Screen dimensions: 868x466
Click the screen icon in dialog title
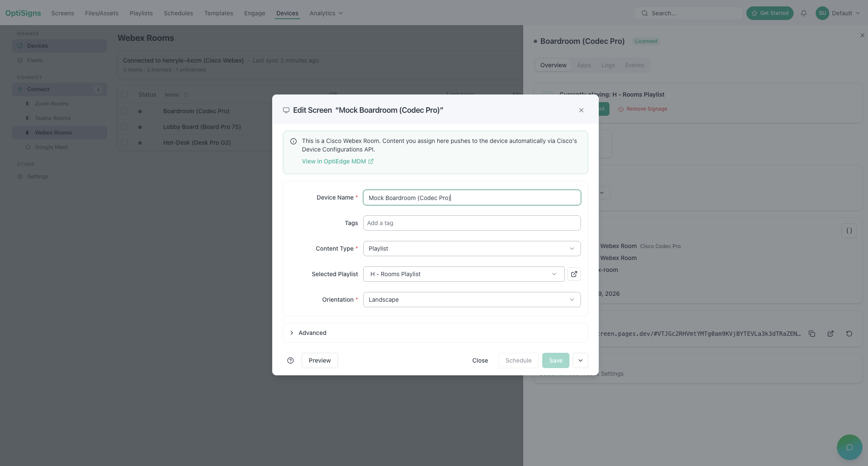point(286,110)
